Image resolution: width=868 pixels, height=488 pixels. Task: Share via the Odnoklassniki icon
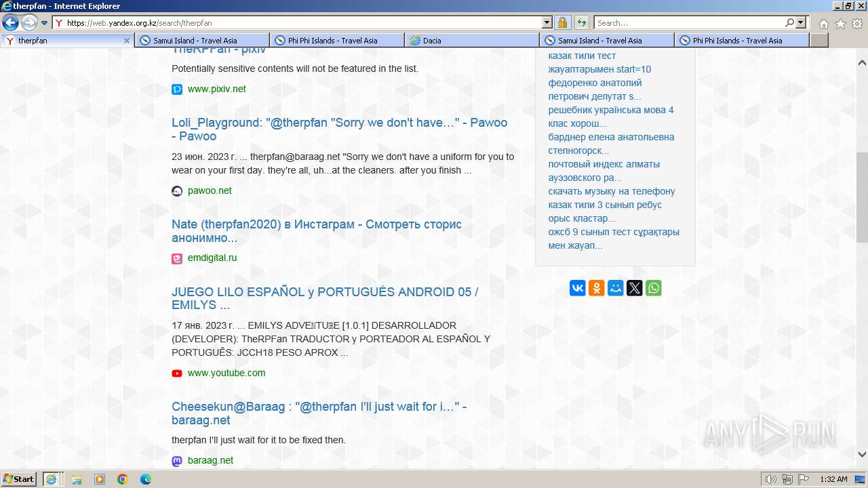(x=597, y=288)
